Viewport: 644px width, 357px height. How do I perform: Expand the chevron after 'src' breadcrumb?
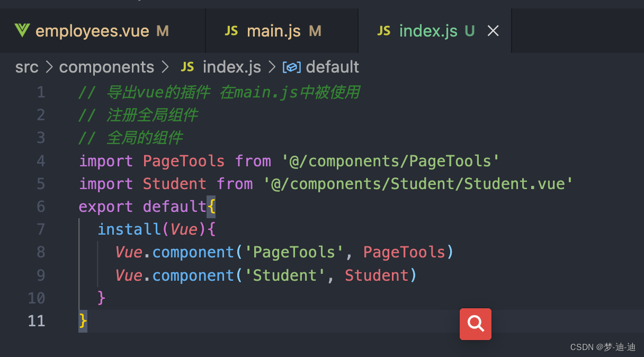[49, 67]
